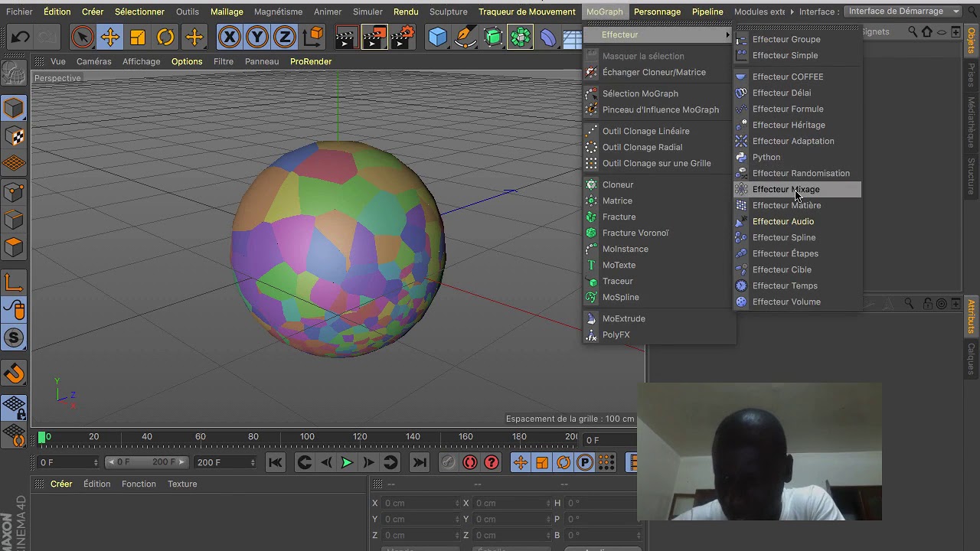980x551 pixels.
Task: Open the Interface de Démarrage layout dropdown
Action: tap(903, 11)
